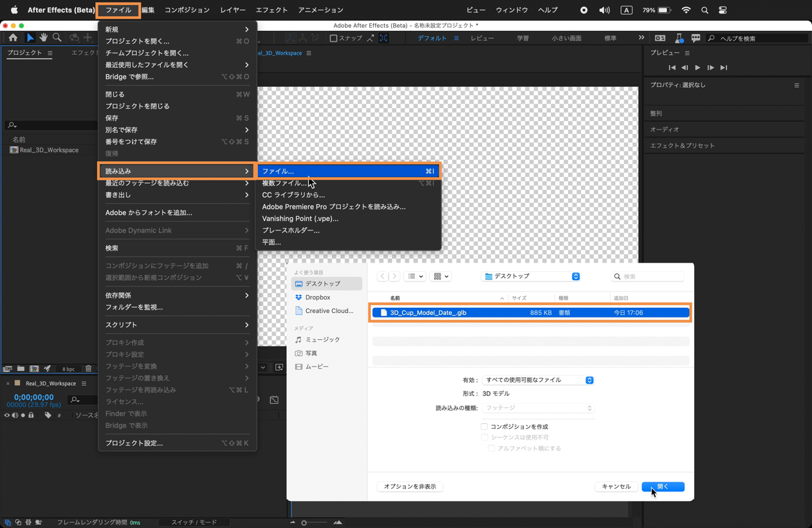The width and height of the screenshot is (812, 528).
Task: Select the Hand tool
Action: tap(43, 38)
